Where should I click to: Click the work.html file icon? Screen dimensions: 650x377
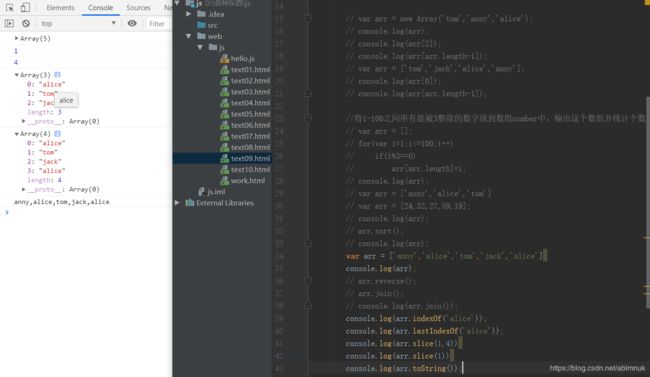click(225, 180)
